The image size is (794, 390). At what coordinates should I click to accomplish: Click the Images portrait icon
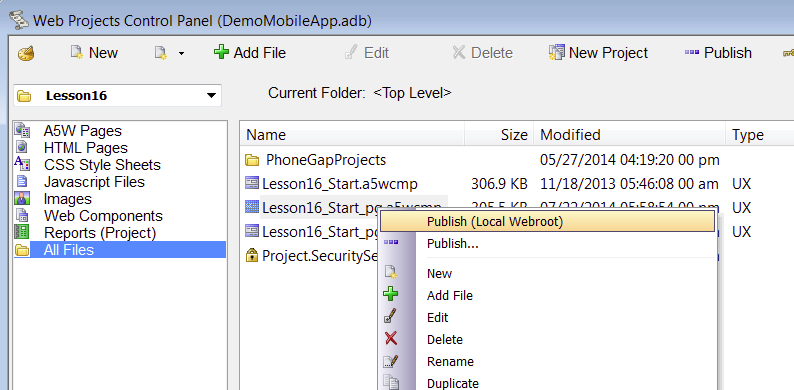(x=22, y=198)
